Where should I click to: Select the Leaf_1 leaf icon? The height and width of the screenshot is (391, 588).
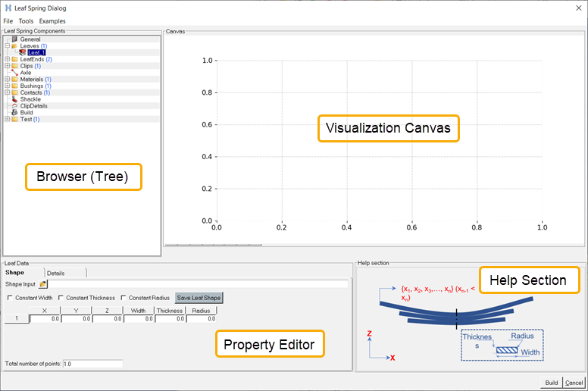[23, 53]
